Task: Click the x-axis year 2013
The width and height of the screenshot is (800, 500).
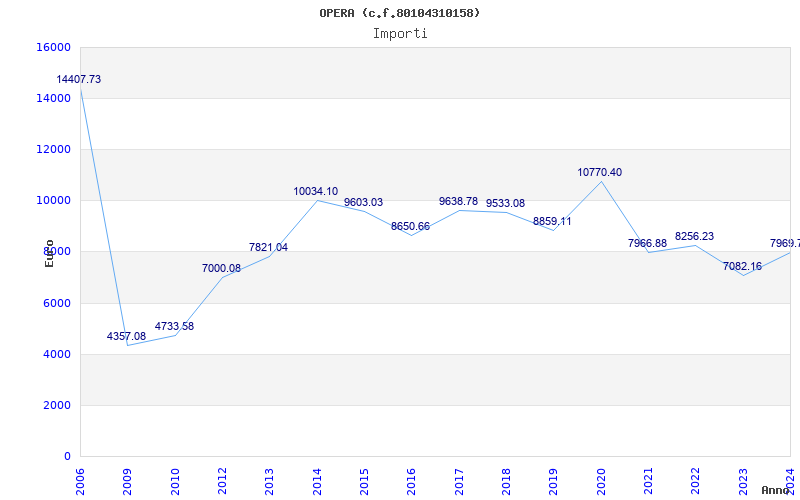Action: click(269, 482)
